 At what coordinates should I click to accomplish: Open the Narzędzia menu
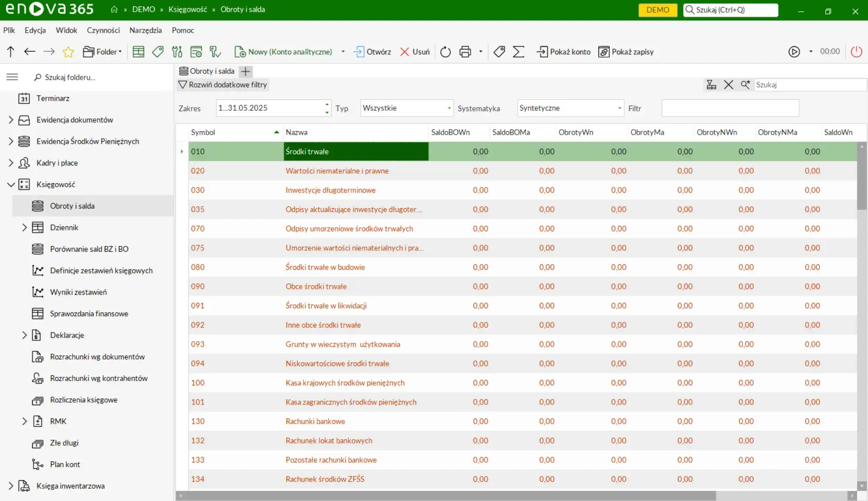(145, 30)
